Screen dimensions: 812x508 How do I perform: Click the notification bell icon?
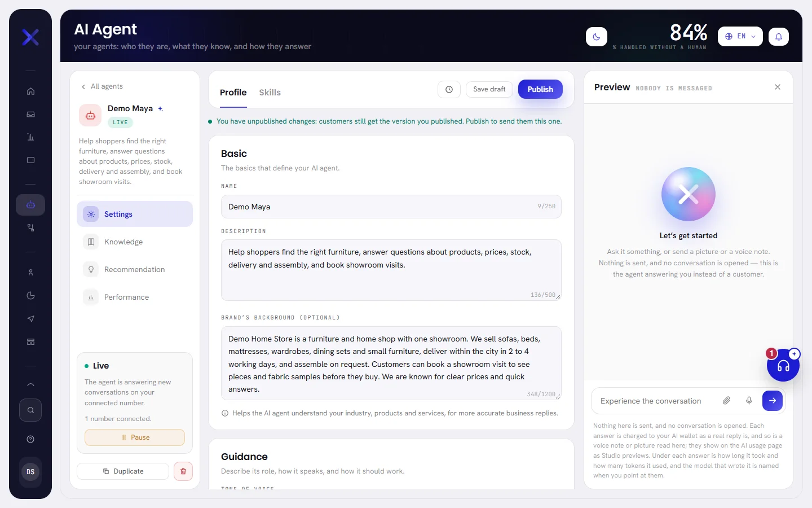(x=779, y=37)
